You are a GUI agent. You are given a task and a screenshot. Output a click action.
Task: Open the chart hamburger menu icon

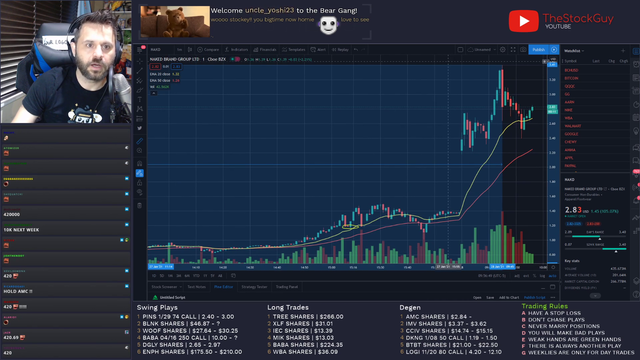coord(140,49)
